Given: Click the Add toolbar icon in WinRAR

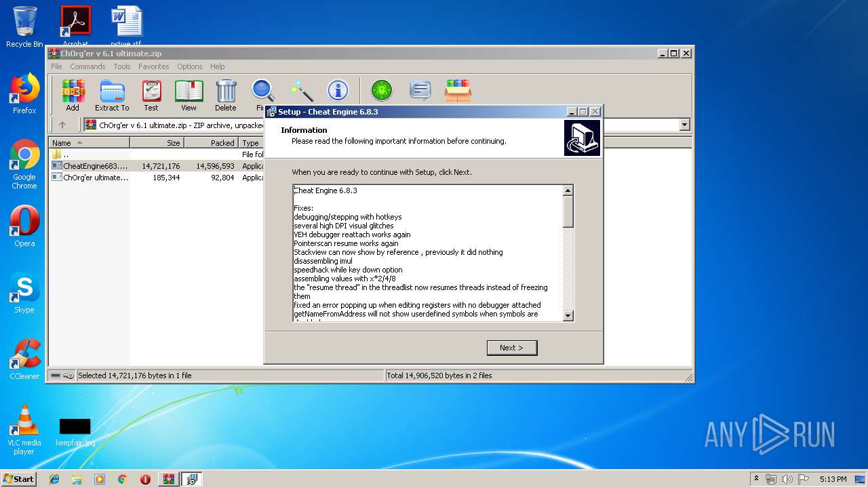Looking at the screenshot, I should click(73, 96).
